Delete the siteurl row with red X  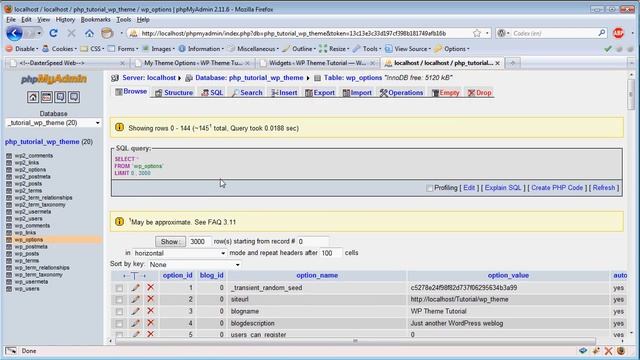tap(151, 299)
